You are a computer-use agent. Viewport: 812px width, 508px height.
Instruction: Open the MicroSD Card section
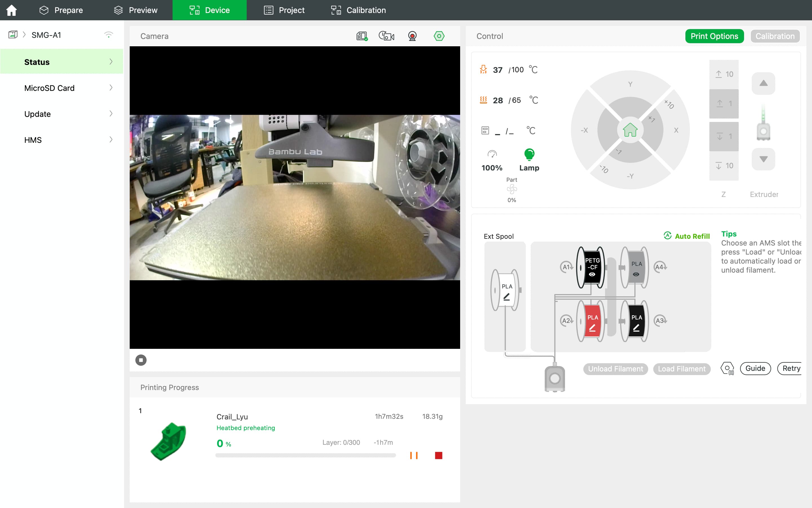62,88
